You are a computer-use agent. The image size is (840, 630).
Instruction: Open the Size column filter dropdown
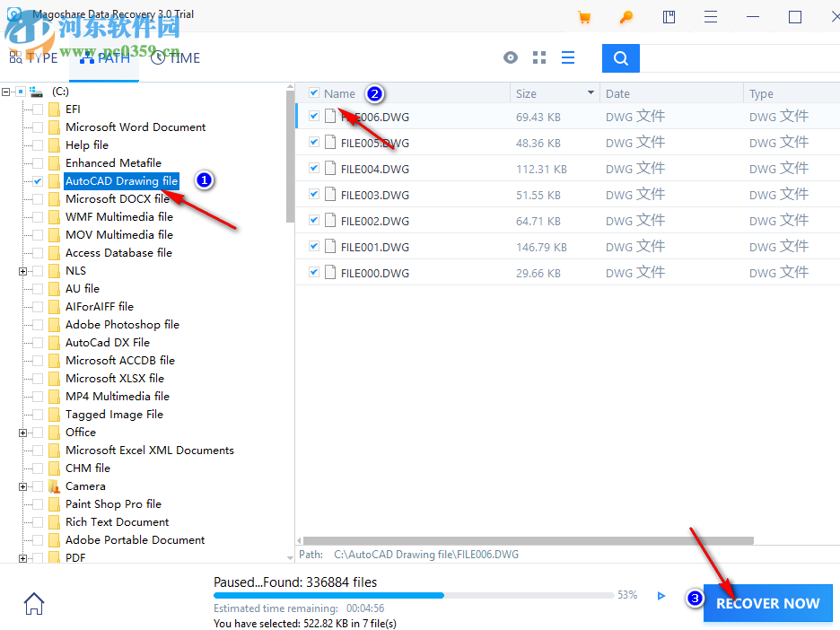click(591, 92)
